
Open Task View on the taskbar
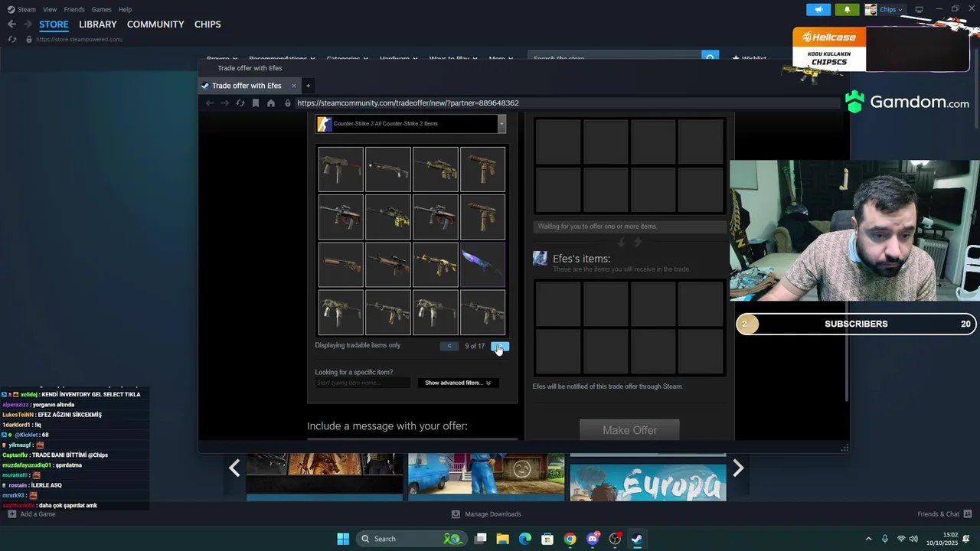pyautogui.click(x=480, y=539)
